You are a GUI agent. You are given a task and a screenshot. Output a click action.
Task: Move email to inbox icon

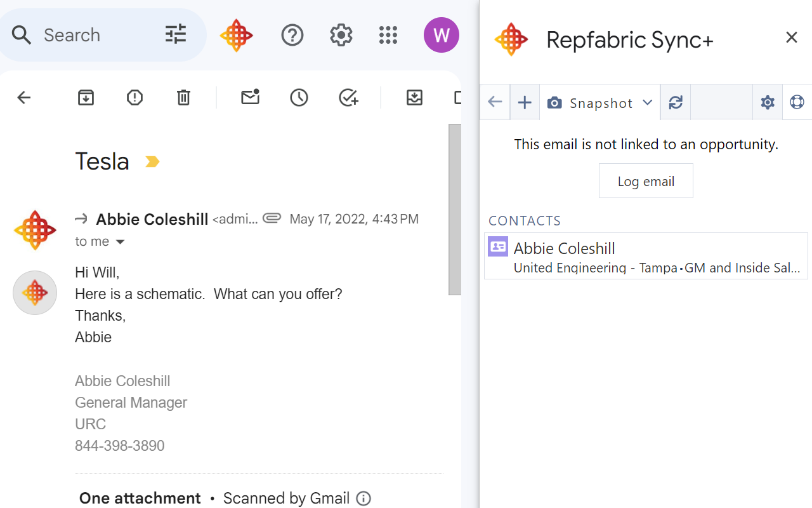pyautogui.click(x=414, y=98)
